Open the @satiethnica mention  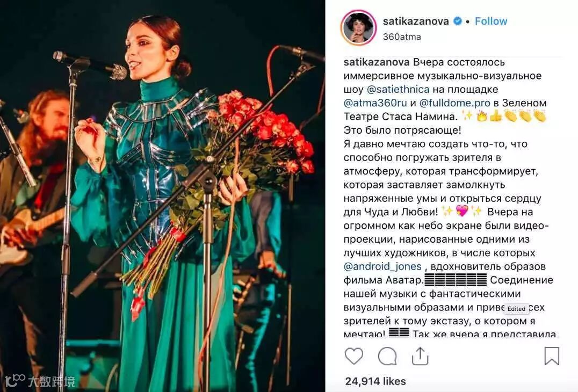pyautogui.click(x=398, y=90)
